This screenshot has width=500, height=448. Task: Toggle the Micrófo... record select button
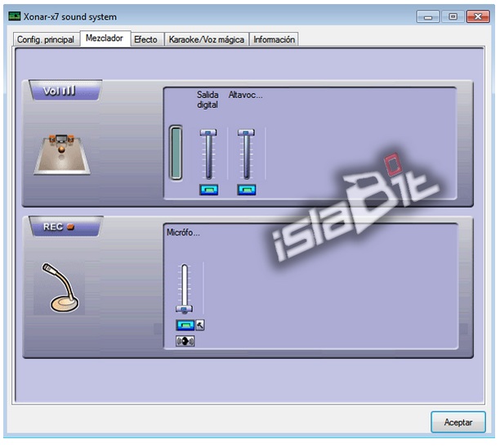(185, 325)
